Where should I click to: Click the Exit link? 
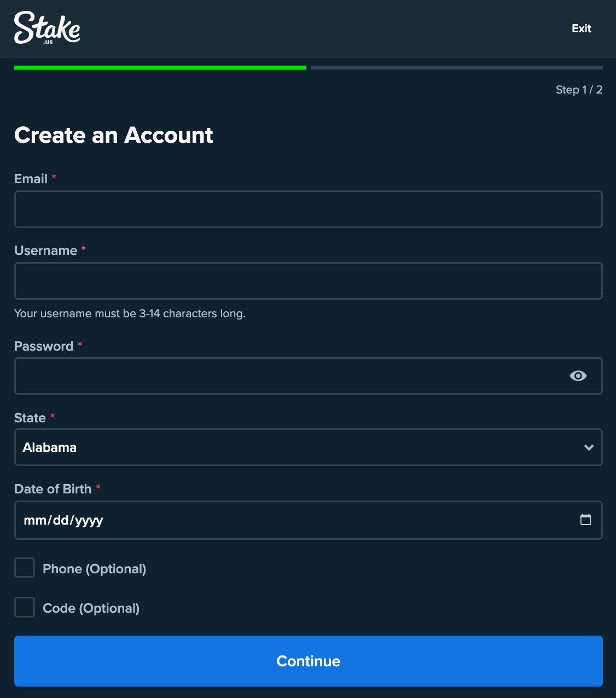pyautogui.click(x=581, y=28)
